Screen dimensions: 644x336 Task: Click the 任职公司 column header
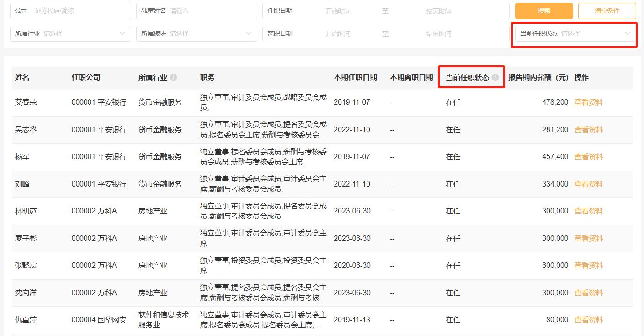click(86, 78)
